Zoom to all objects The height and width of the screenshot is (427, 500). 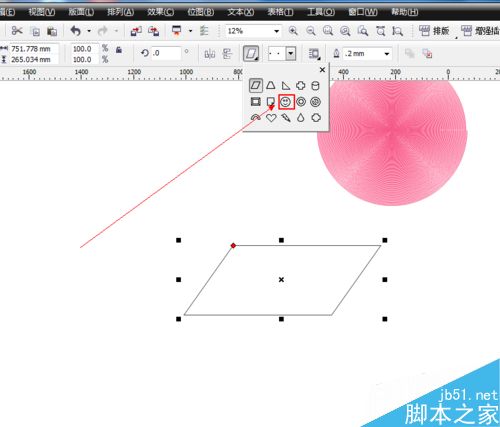click(345, 31)
